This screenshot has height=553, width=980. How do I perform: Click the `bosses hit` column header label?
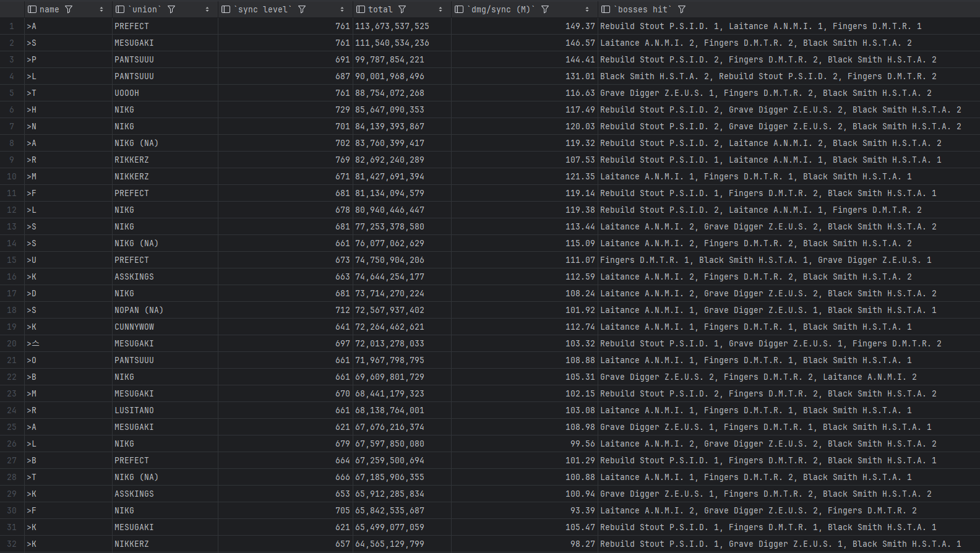643,9
